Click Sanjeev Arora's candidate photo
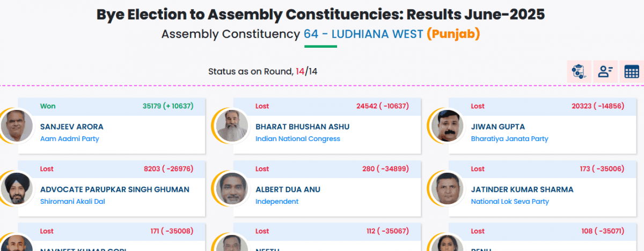 tap(17, 125)
